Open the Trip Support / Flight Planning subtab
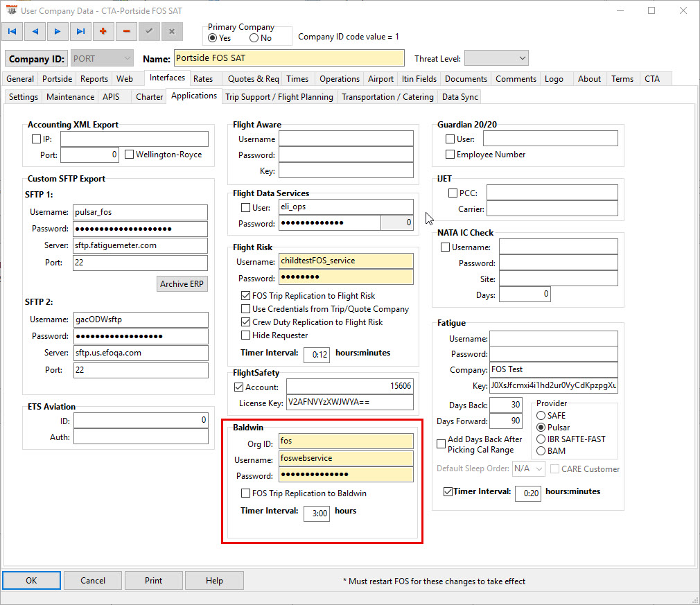 279,97
